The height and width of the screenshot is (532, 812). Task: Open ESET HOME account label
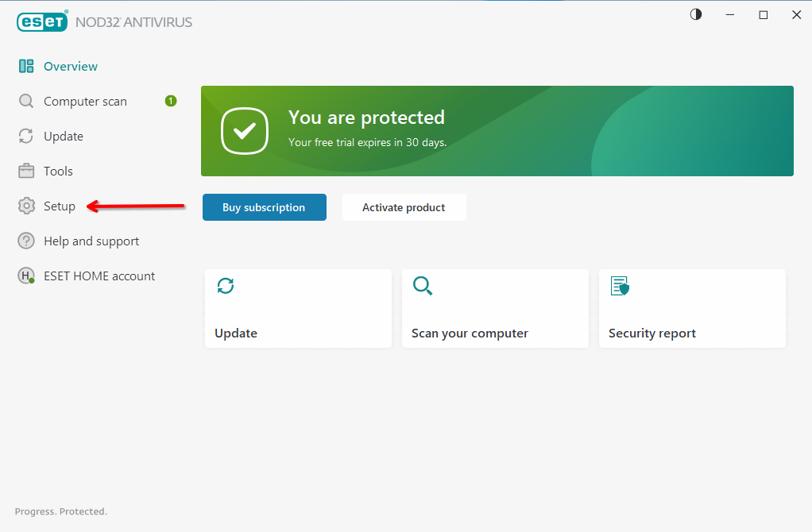(99, 276)
